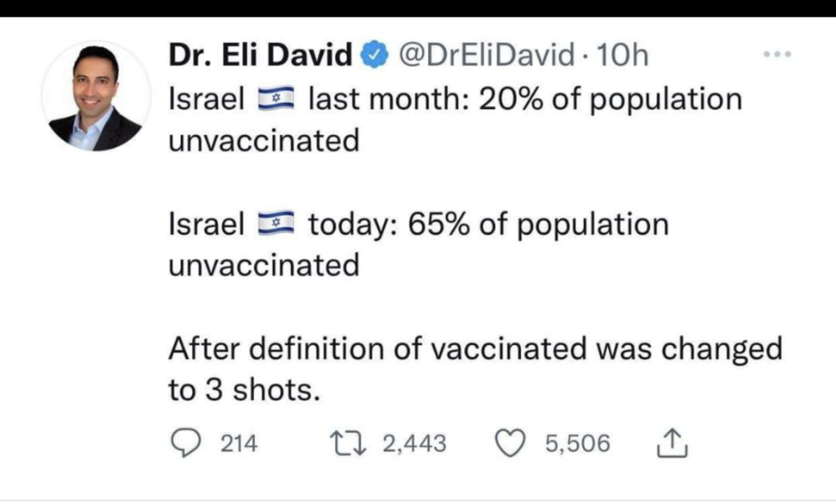This screenshot has height=504, width=836.
Task: Click the 2,443 retweets count
Action: pyautogui.click(x=414, y=443)
